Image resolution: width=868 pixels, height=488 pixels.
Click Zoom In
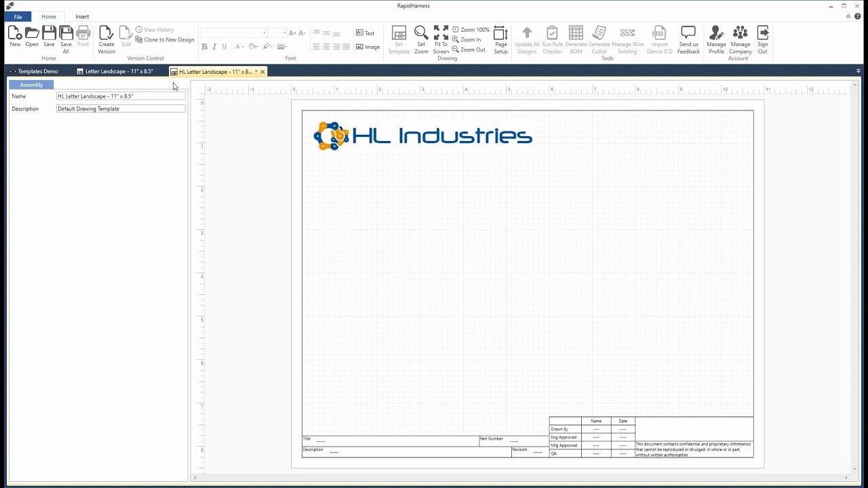pos(467,40)
